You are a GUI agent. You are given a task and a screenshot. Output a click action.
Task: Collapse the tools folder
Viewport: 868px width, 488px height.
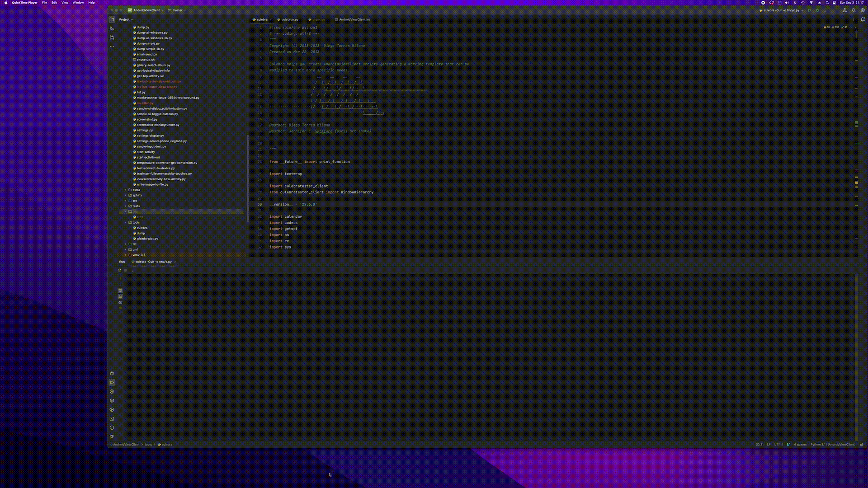[126, 222]
